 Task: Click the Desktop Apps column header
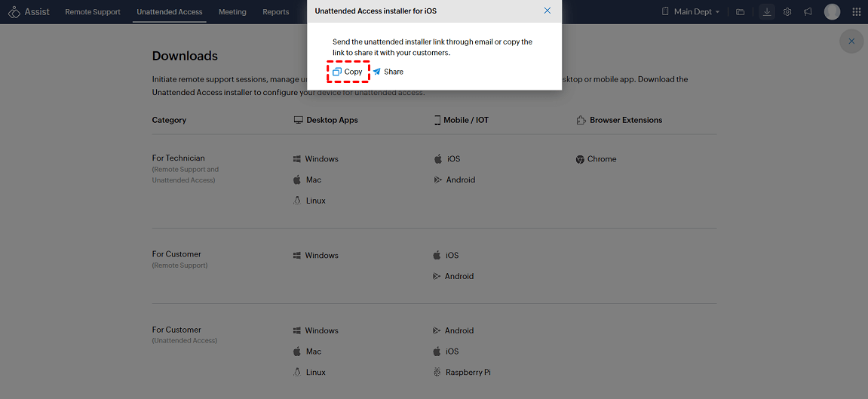click(326, 120)
